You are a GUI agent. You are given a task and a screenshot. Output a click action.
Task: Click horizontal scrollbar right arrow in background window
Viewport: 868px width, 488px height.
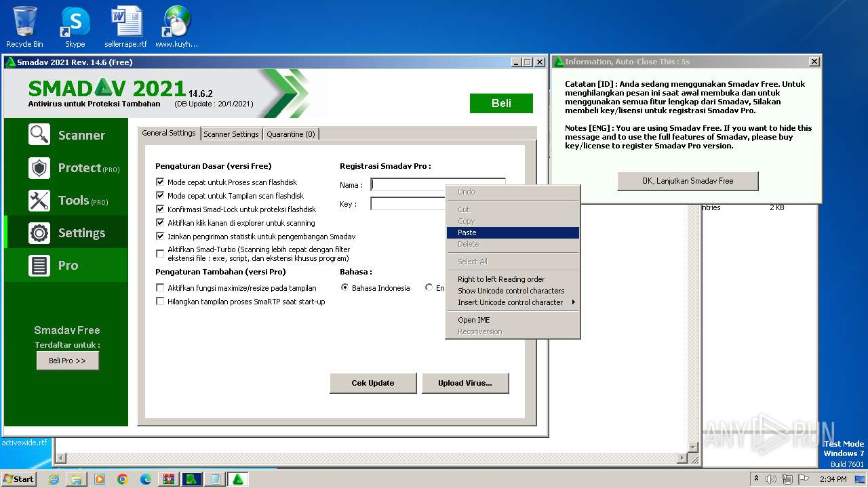[x=682, y=459]
